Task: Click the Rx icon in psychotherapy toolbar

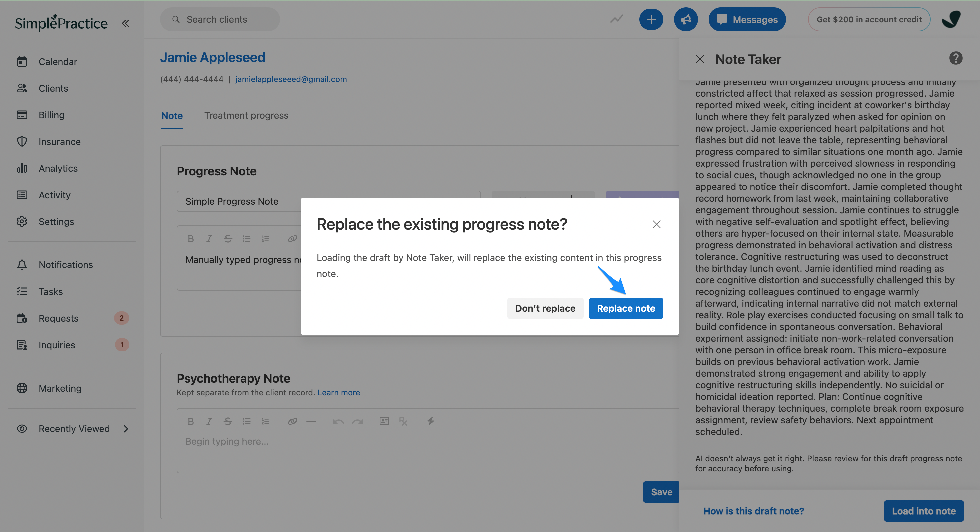Action: [403, 421]
